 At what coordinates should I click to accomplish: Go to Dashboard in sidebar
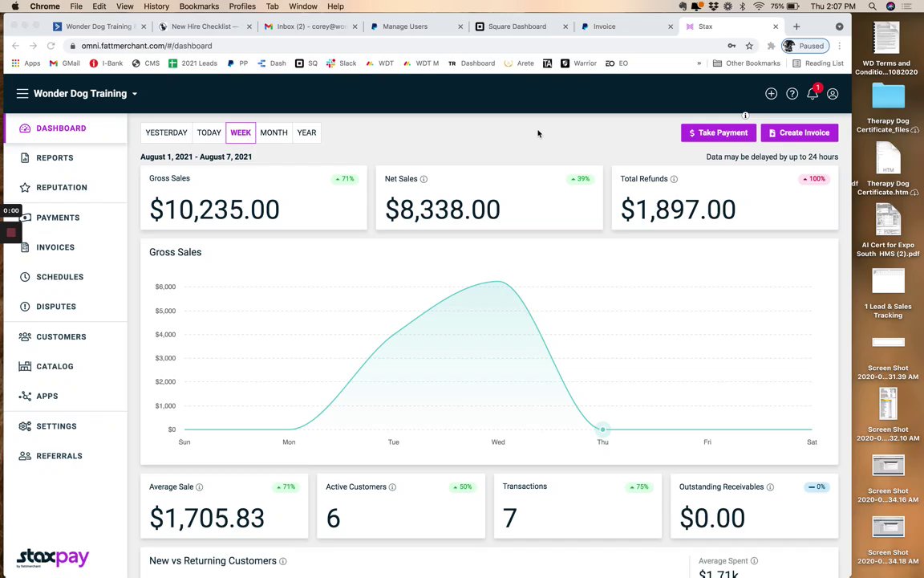click(66, 128)
